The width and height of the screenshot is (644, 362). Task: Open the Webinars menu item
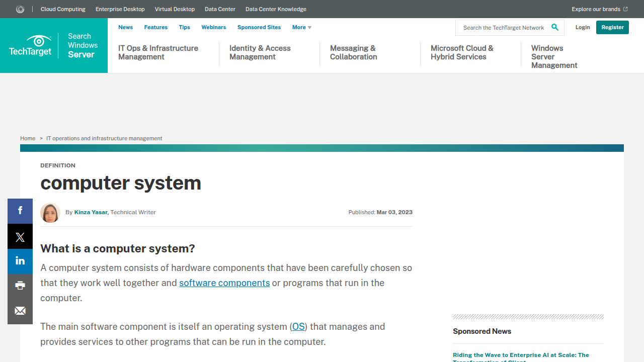[214, 27]
